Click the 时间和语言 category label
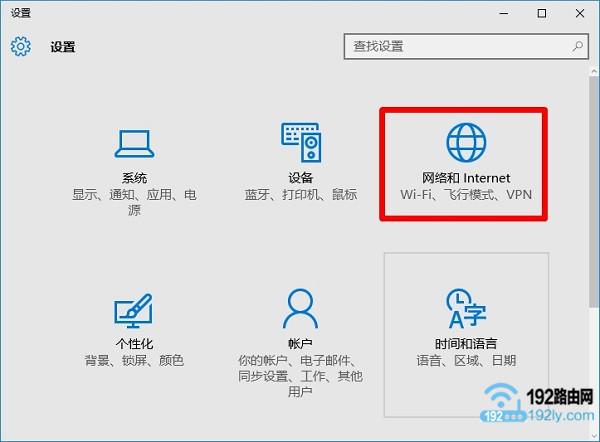The width and height of the screenshot is (600, 442). click(x=466, y=344)
